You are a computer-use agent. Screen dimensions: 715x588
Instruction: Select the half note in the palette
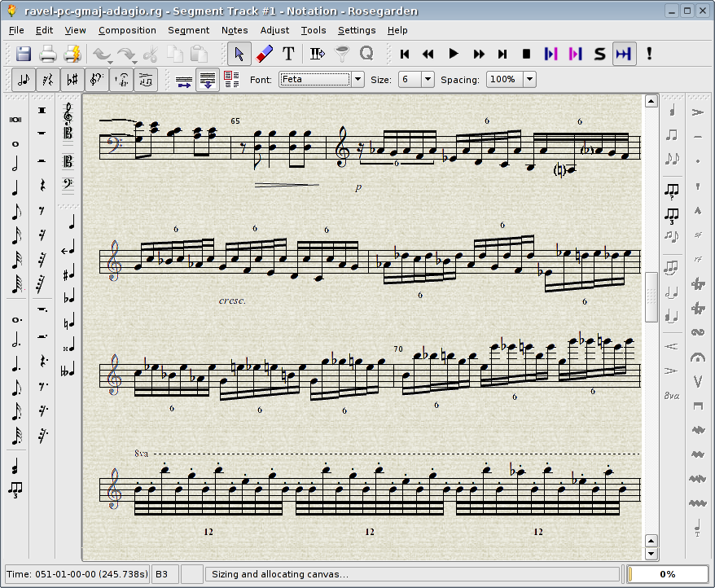tap(15, 165)
